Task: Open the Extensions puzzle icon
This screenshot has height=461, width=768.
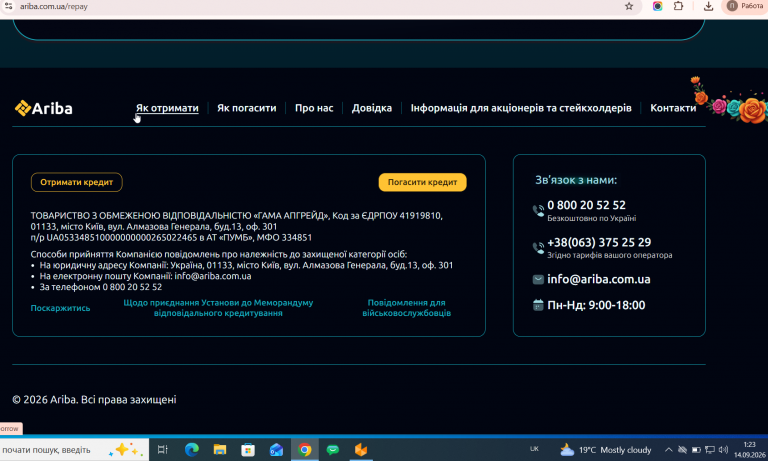Action: [x=678, y=6]
